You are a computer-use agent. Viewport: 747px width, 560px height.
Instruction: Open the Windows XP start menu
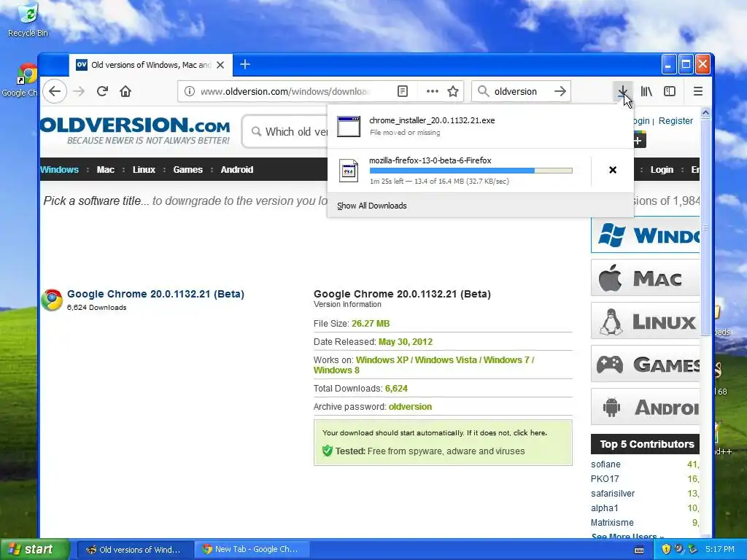pyautogui.click(x=34, y=550)
